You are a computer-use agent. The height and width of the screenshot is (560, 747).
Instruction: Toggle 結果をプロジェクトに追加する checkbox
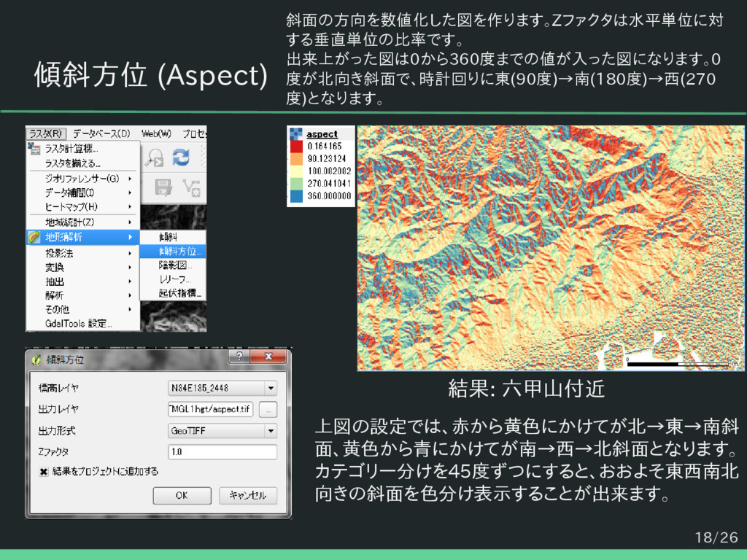tap(43, 472)
